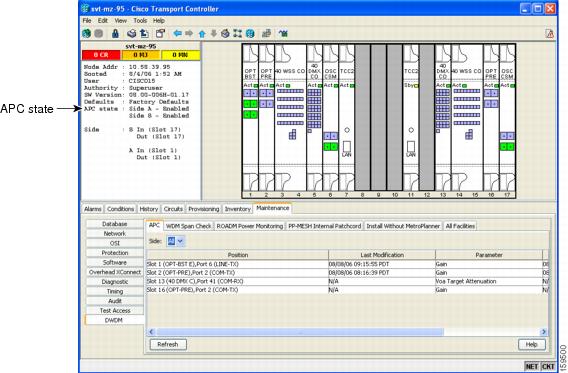Viewport: 568px width, 373px height.
Task: Select the 40 WSS CO card in slot 14
Action: pyautogui.click(x=467, y=117)
